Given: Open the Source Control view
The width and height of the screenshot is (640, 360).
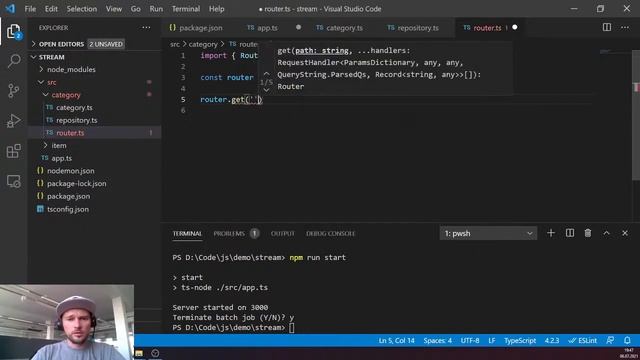Looking at the screenshot, I should [13, 91].
